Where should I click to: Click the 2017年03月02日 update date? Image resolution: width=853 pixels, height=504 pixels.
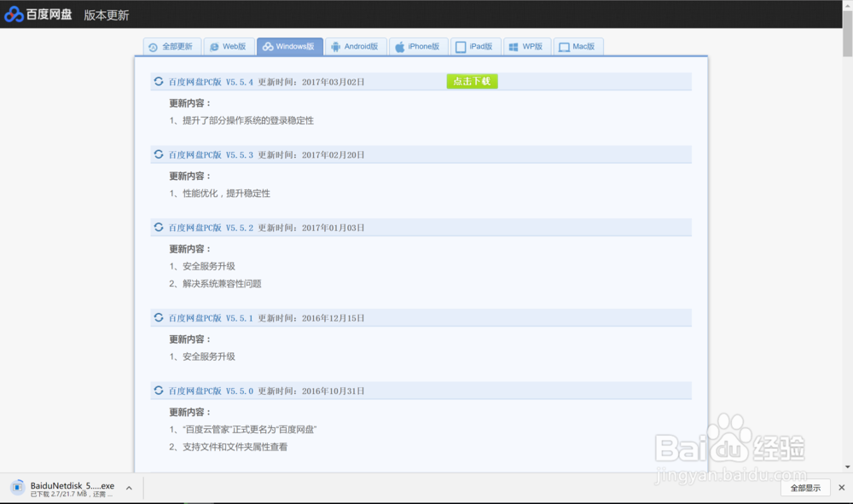pos(333,82)
